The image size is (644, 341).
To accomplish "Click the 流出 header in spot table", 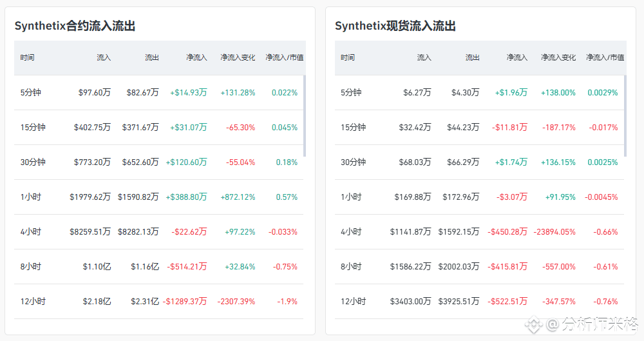I will pyautogui.click(x=472, y=57).
